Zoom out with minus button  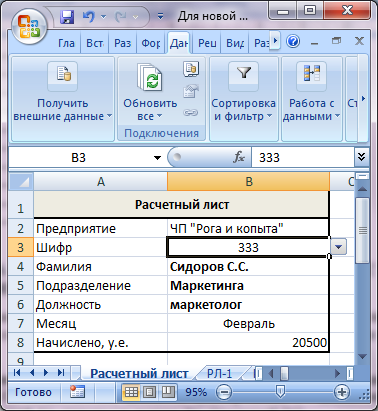coord(224,392)
